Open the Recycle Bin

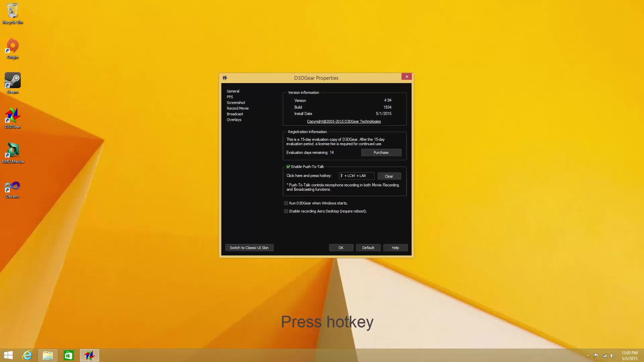tap(13, 11)
